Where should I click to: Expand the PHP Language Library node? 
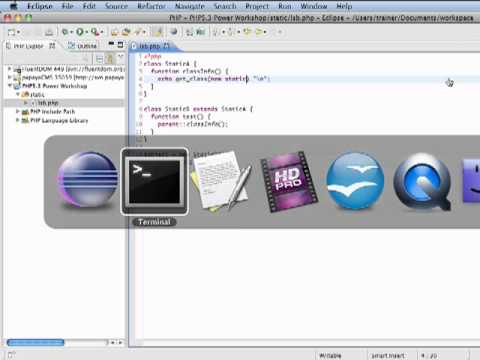click(x=18, y=120)
